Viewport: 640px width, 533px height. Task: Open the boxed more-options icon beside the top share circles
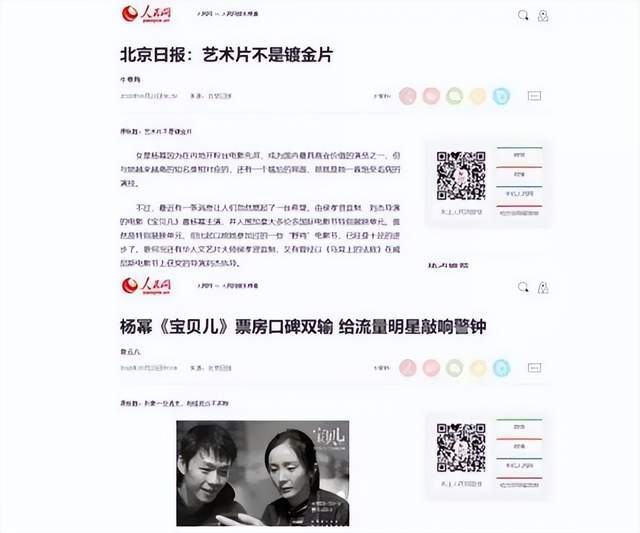(534, 96)
